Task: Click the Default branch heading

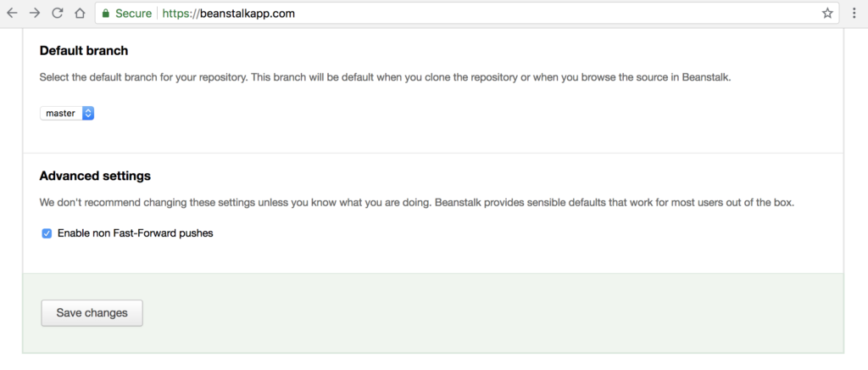Action: 84,50
